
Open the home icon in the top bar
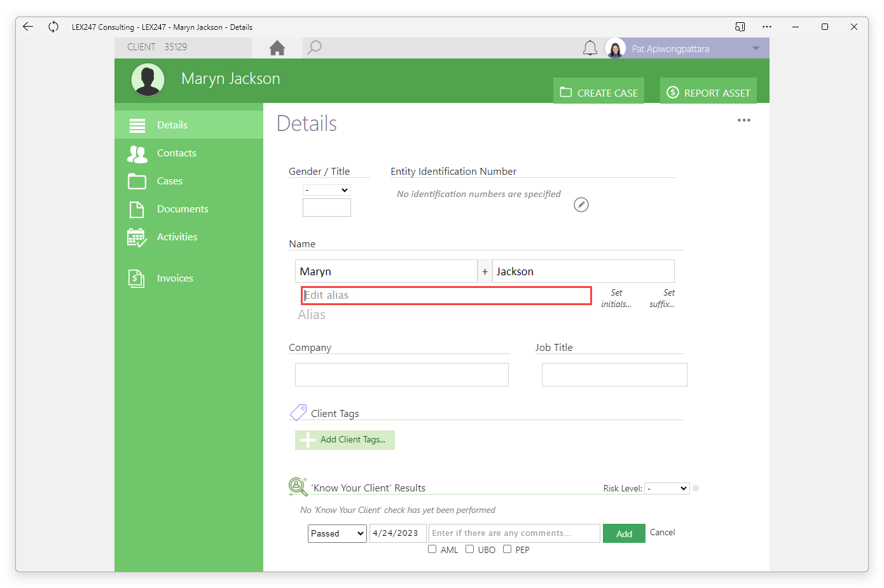(x=277, y=48)
